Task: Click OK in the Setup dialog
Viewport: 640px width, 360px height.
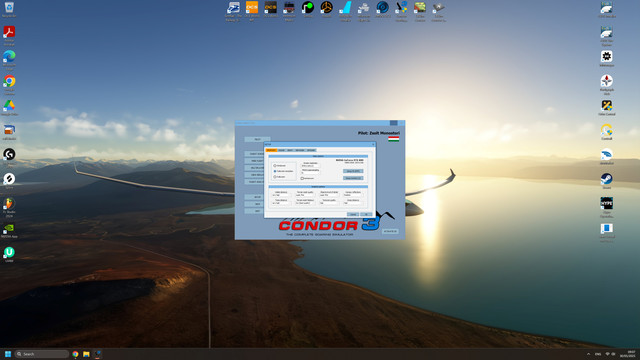Action: pyautogui.click(x=366, y=214)
